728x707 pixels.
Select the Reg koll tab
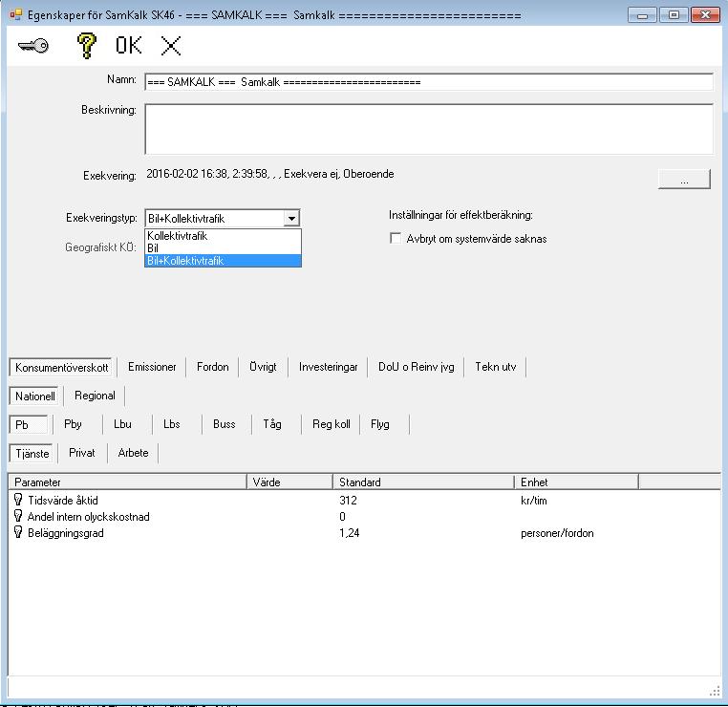tap(331, 424)
